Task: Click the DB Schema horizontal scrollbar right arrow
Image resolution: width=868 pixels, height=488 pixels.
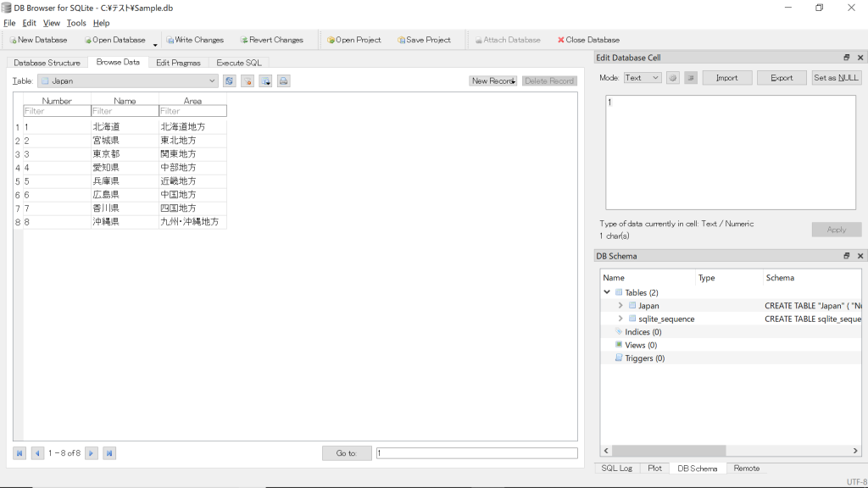Action: [855, 451]
